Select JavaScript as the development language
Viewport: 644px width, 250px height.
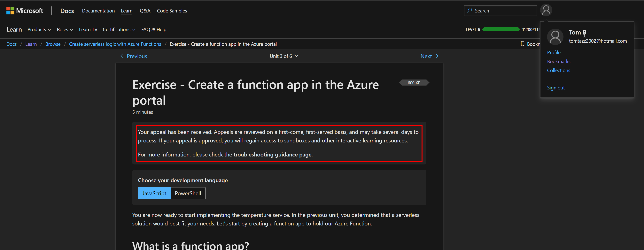[154, 193]
